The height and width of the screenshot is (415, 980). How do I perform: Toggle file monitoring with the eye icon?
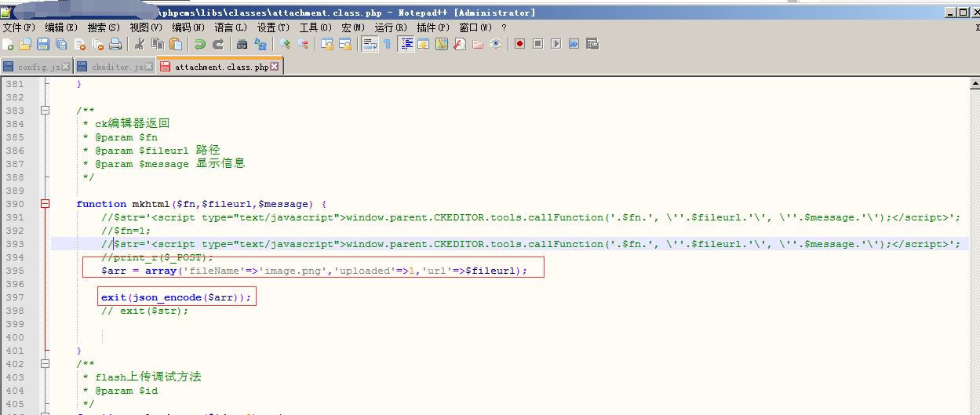(496, 44)
